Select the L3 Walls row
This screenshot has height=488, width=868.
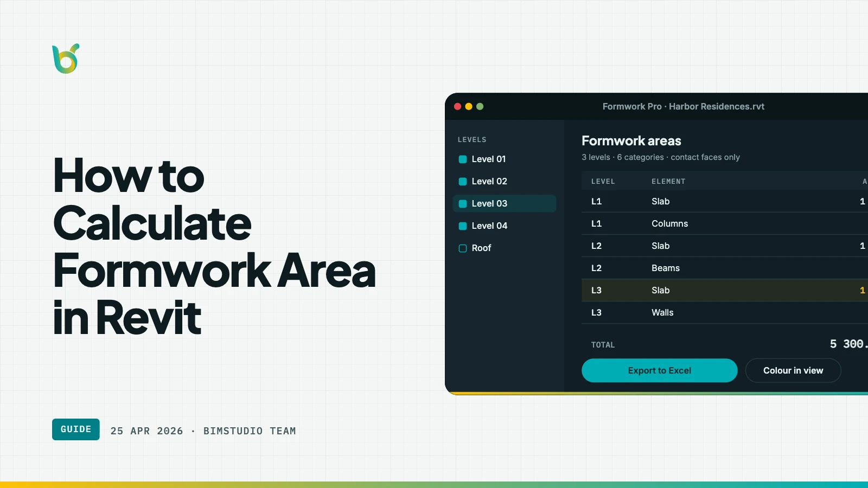point(725,312)
